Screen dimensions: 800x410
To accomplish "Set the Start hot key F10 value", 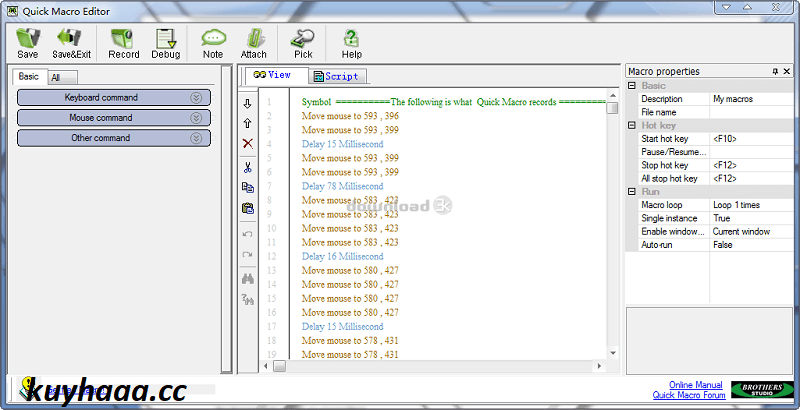I will [751, 139].
